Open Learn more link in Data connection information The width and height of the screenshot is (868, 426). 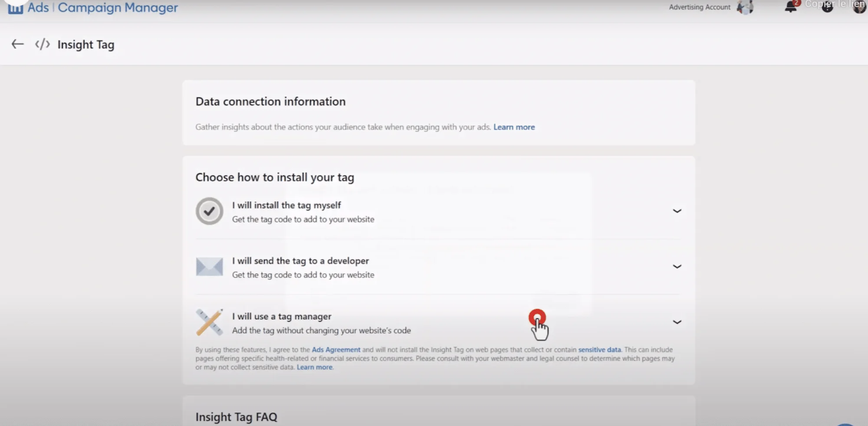[x=514, y=127]
